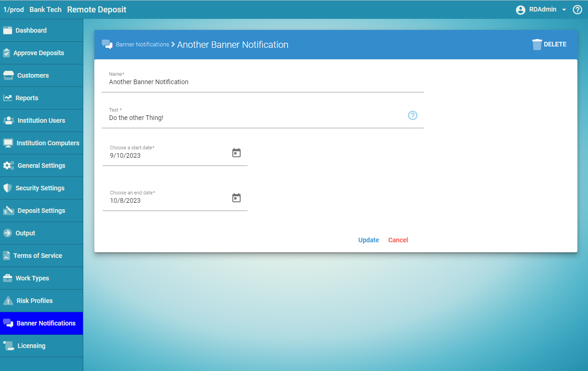588x371 pixels.
Task: Click the Banner Notifications chat icon in sidebar
Action: click(8, 323)
